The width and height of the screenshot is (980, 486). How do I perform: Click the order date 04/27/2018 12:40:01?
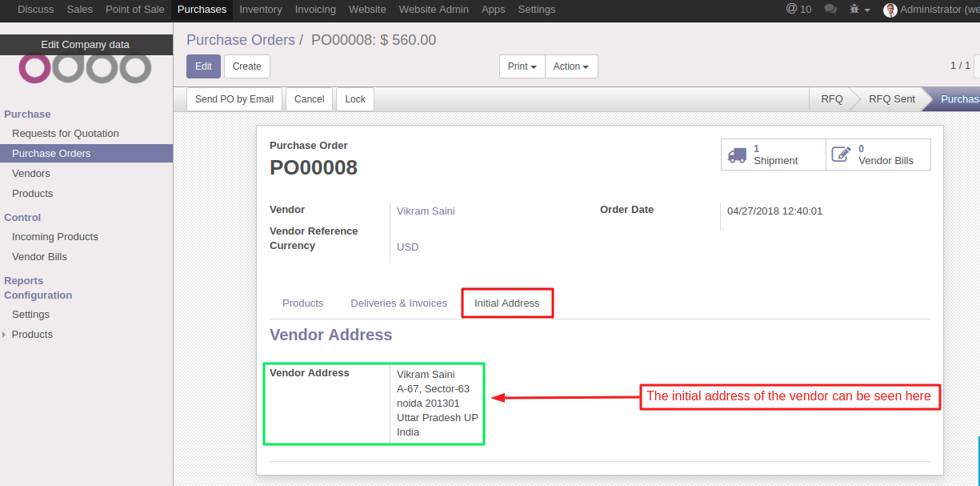774,211
